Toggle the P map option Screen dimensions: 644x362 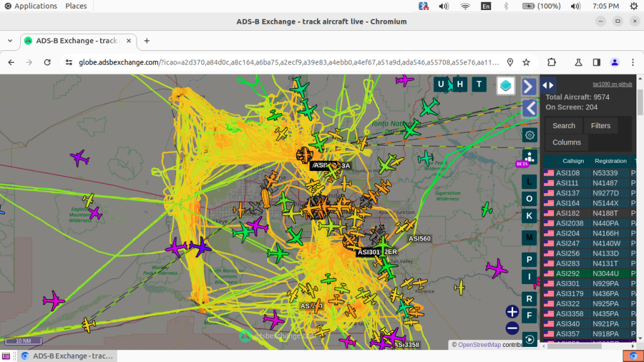tap(529, 260)
